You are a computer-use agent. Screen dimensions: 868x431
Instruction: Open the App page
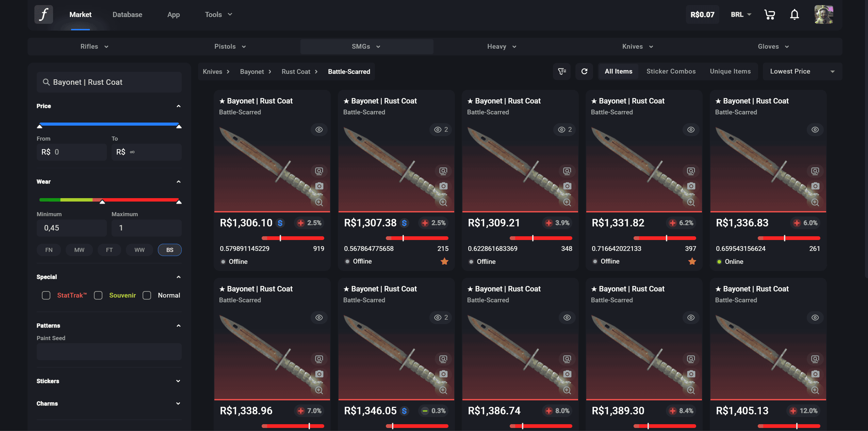point(174,14)
